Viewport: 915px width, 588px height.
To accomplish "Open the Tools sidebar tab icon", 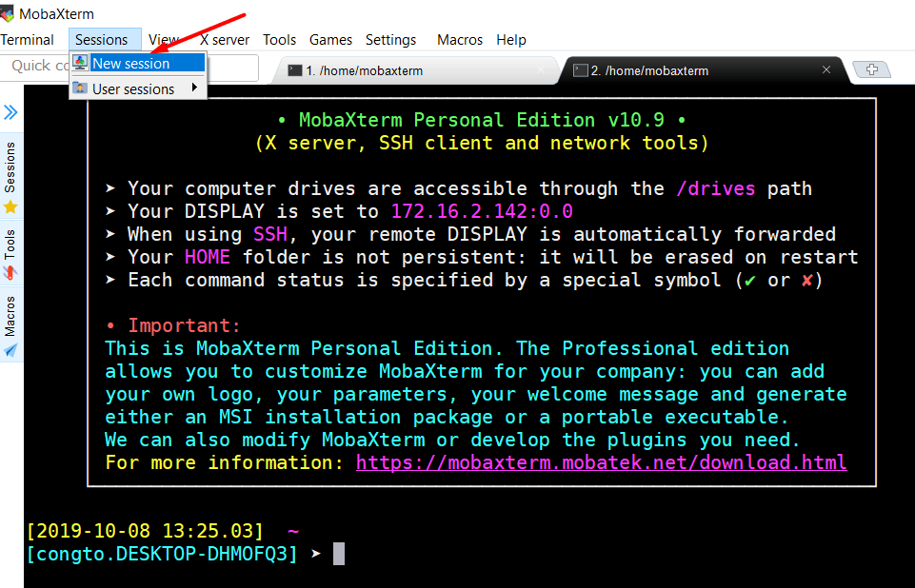I will [x=10, y=272].
